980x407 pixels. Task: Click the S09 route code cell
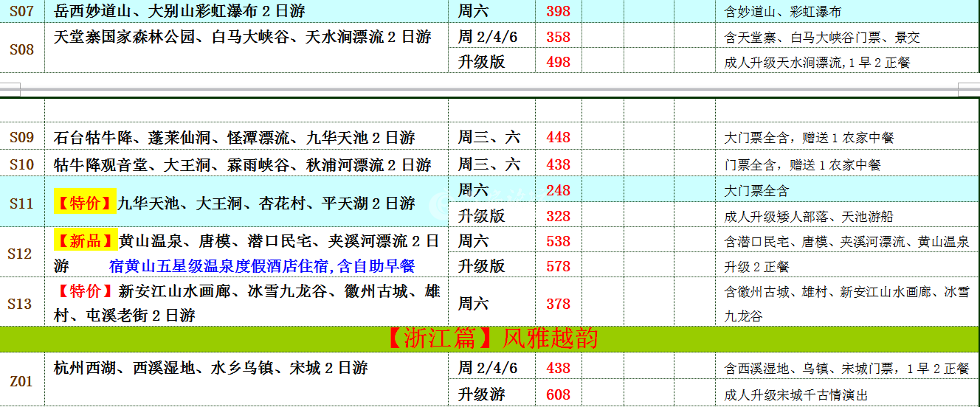point(21,137)
